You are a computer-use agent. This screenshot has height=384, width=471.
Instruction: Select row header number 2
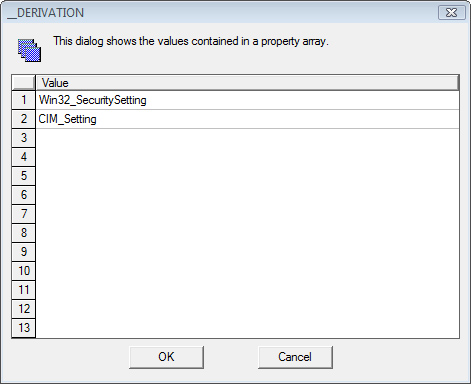24,119
